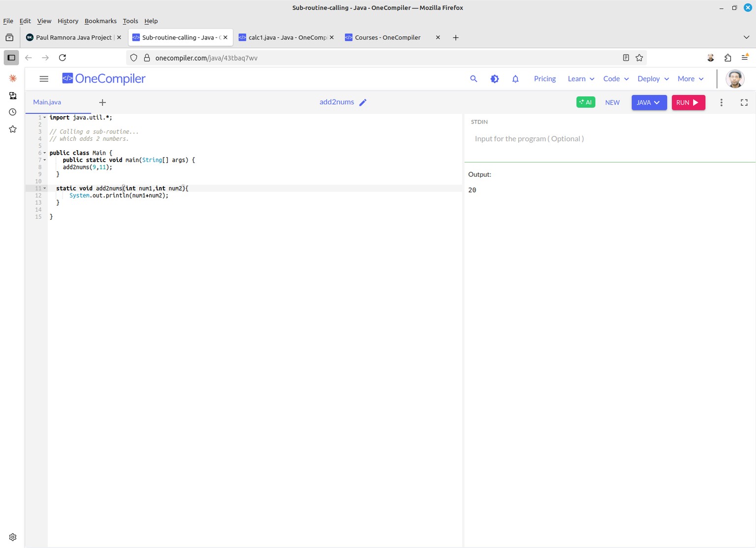The image size is (756, 548).
Task: Toggle the Firefox sidebar button
Action: click(11, 58)
